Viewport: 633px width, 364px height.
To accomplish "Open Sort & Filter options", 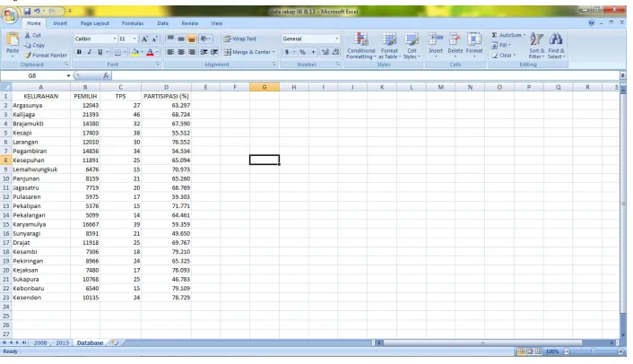I will click(536, 46).
